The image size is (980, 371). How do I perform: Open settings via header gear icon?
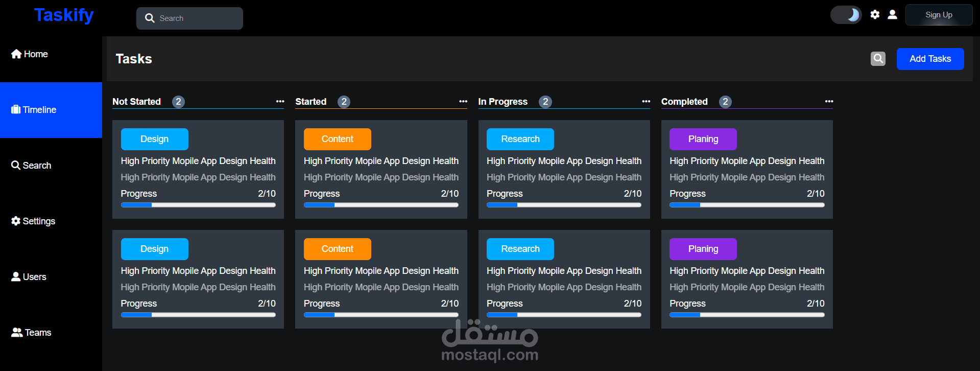875,14
